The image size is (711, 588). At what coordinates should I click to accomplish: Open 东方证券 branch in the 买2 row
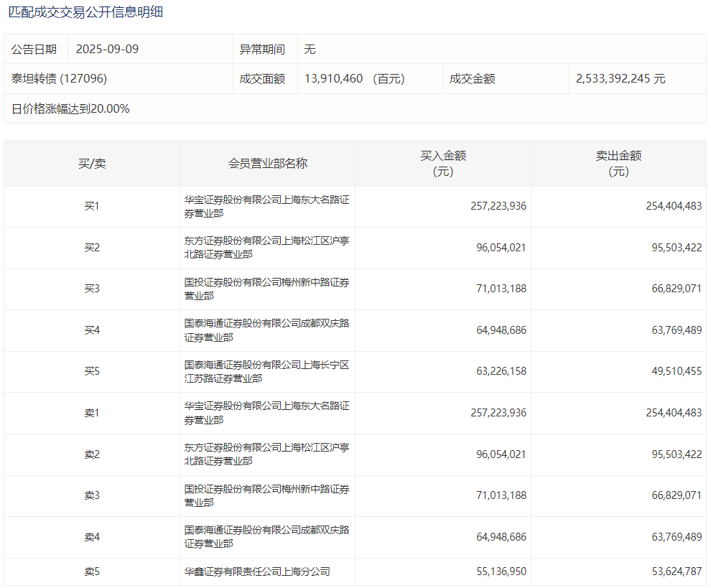coord(266,248)
